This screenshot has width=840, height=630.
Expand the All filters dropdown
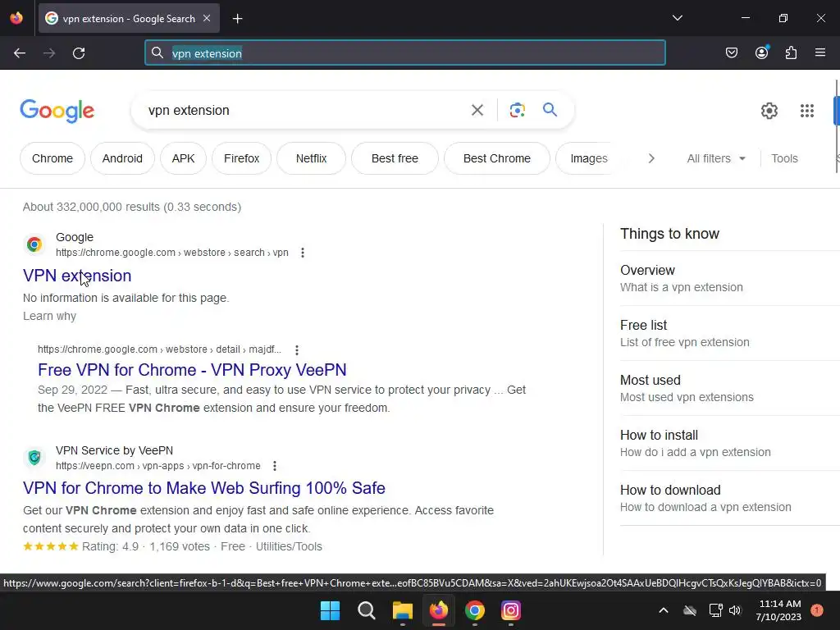coord(716,158)
